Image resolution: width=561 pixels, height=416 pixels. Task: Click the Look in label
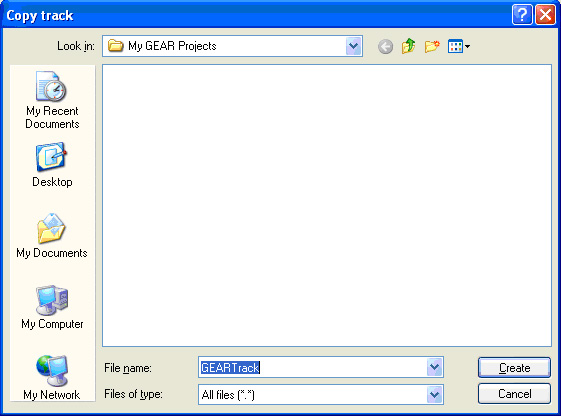[76, 46]
